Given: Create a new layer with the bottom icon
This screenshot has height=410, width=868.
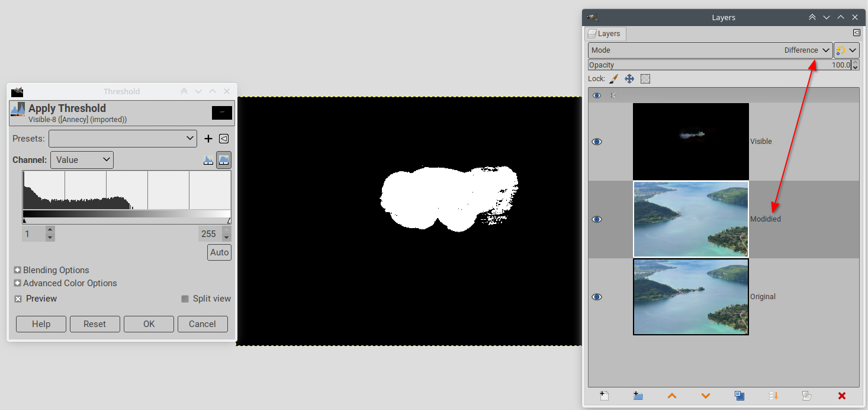Looking at the screenshot, I should coord(604,396).
